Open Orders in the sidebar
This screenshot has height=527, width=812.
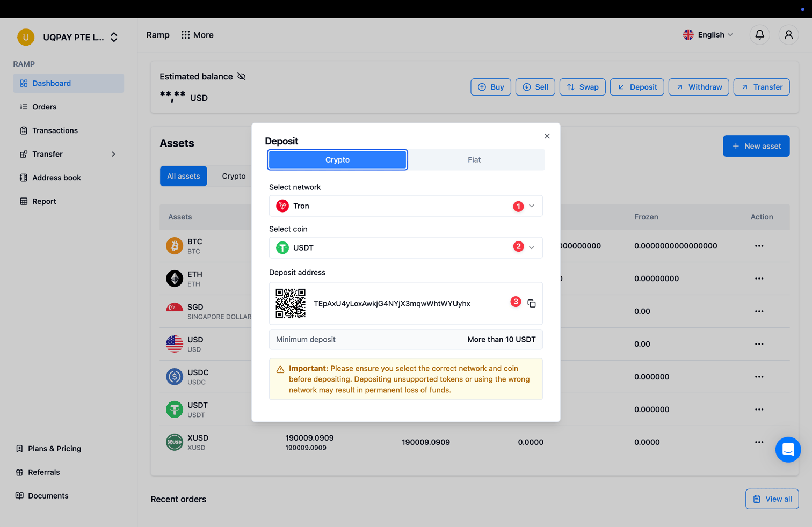(x=68, y=107)
